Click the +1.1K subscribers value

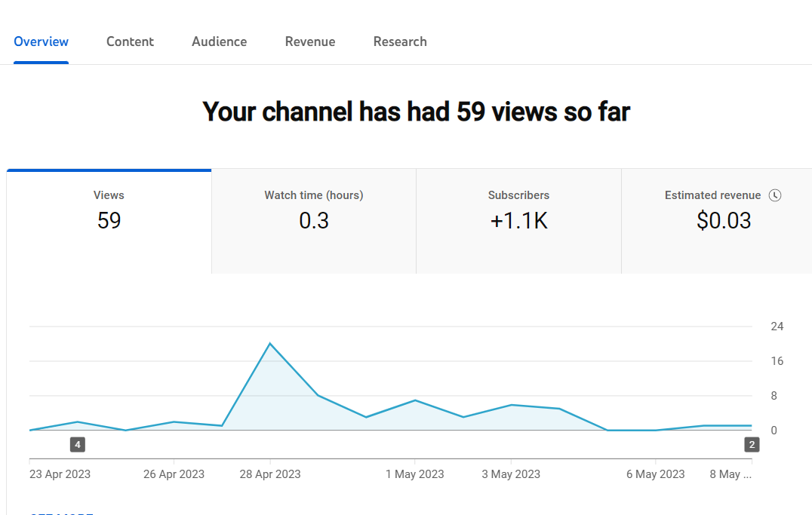pyautogui.click(x=519, y=221)
